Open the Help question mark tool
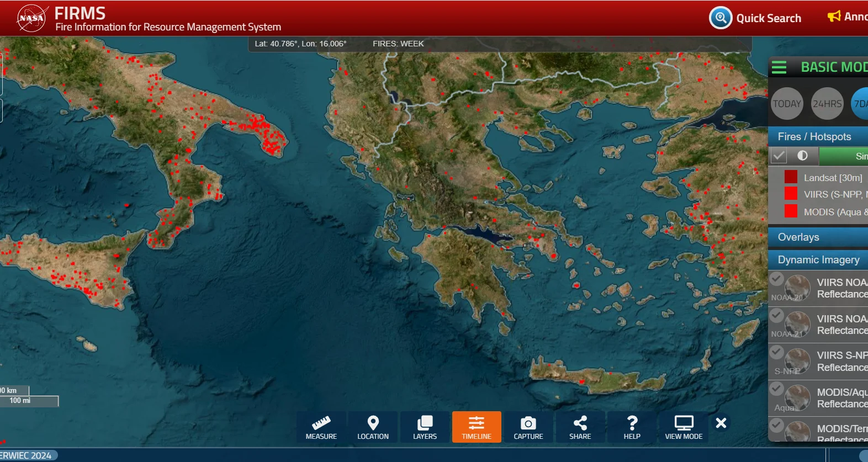Image resolution: width=868 pixels, height=462 pixels. [632, 427]
